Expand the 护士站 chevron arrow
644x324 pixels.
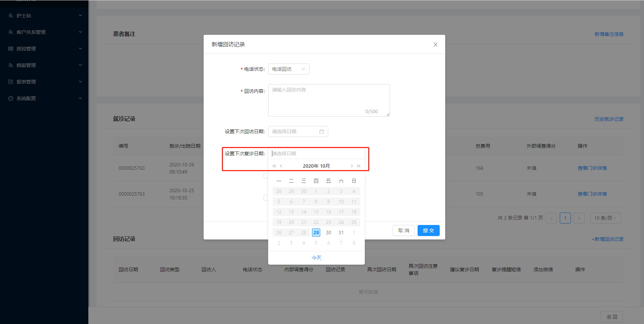tap(80, 16)
